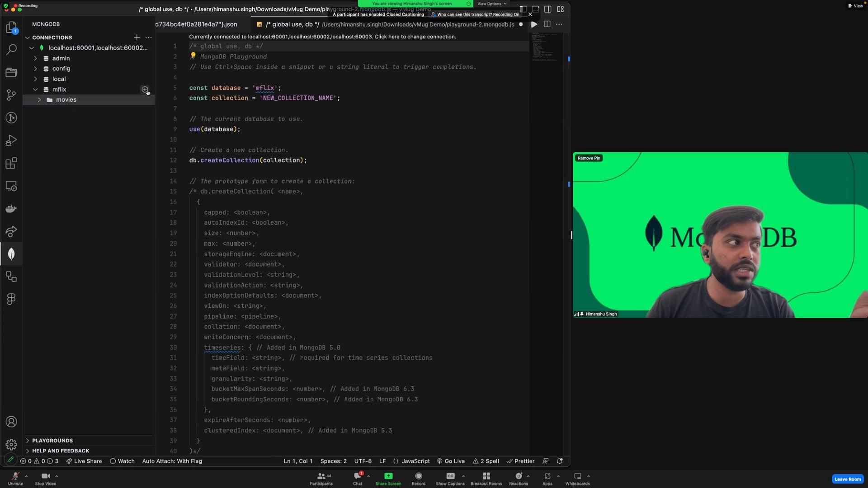868x488 pixels.
Task: Stop Video in Zoom toolbar
Action: coord(45,478)
